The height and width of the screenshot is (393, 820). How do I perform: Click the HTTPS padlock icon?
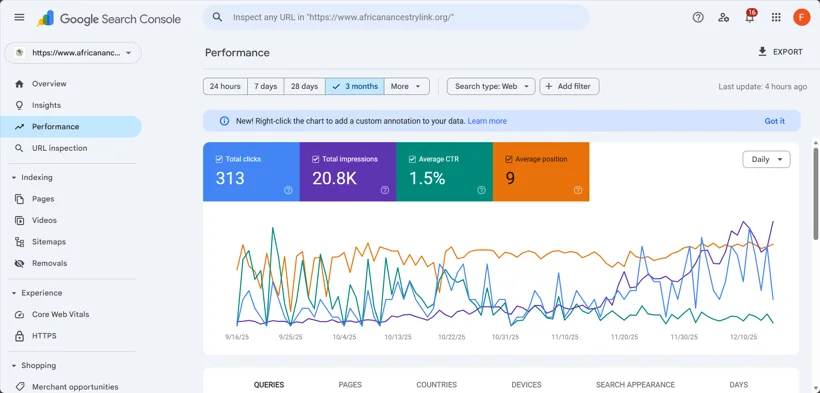coord(19,336)
